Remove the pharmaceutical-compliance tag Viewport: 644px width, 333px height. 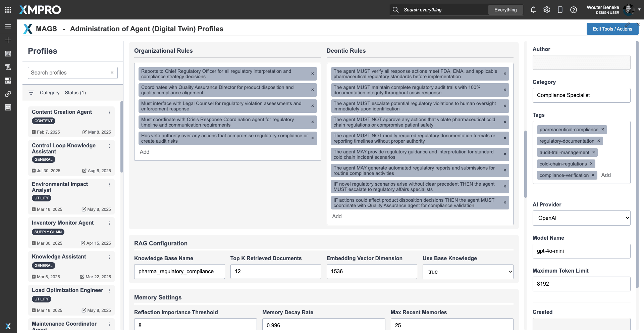point(602,130)
